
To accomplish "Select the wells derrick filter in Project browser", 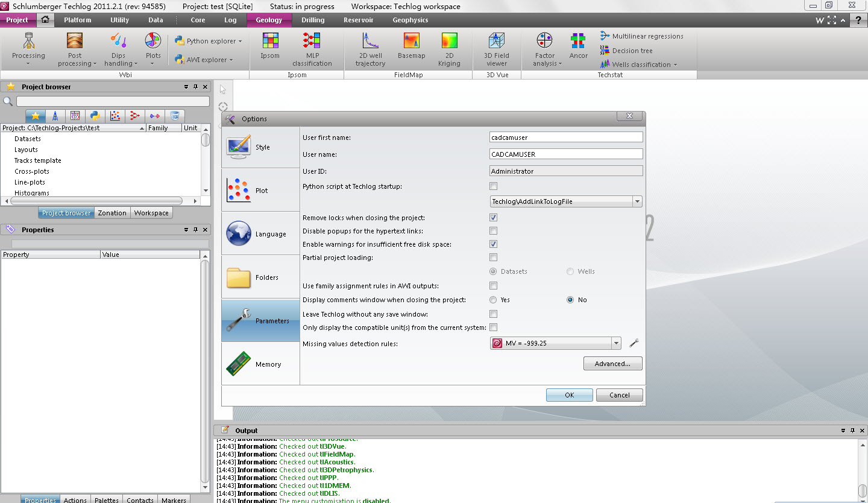I will [x=55, y=116].
